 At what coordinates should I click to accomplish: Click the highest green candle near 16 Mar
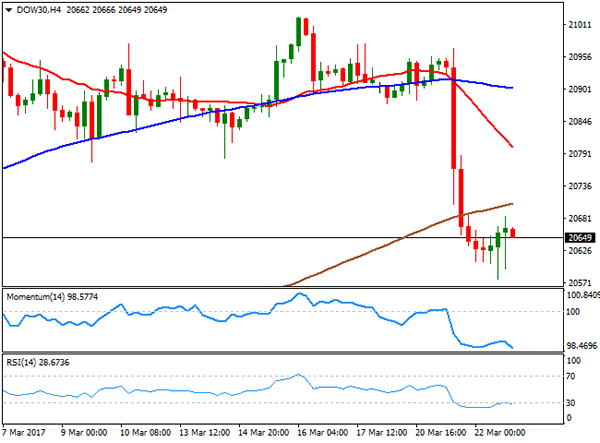tap(298, 32)
